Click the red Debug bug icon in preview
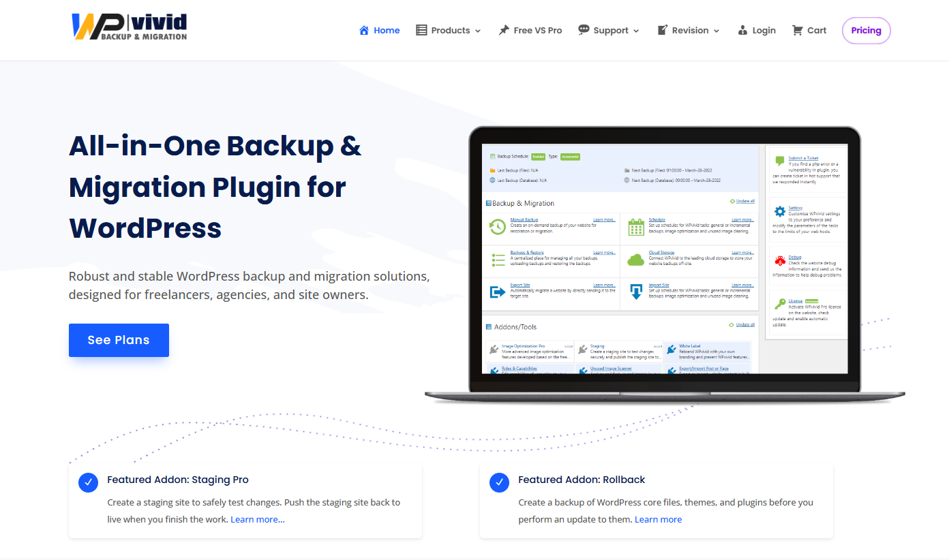Viewport: 949px width, 560px height. point(780,261)
